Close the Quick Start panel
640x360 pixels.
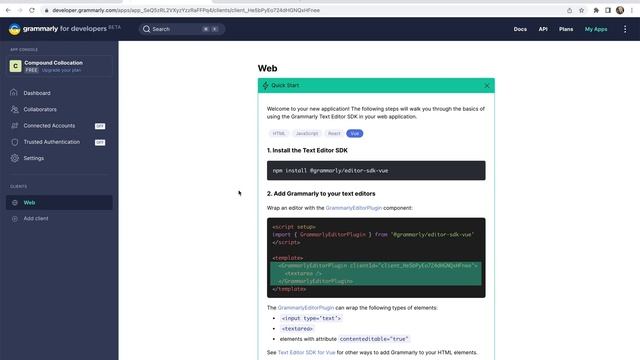click(x=487, y=86)
